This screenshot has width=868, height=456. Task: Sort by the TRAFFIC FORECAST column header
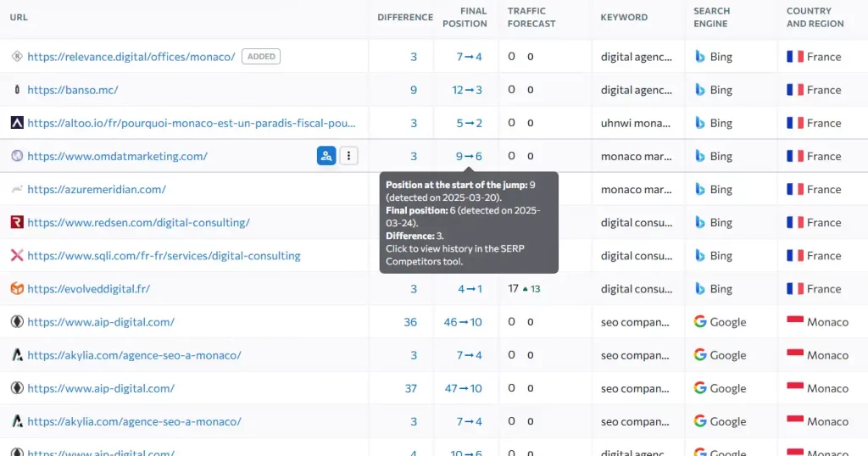[531, 17]
